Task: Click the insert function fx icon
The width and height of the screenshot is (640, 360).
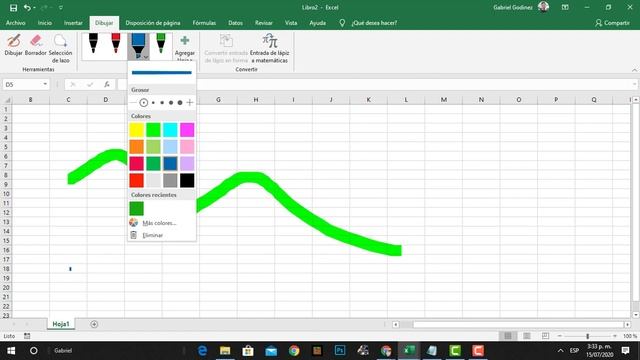Action: [107, 84]
